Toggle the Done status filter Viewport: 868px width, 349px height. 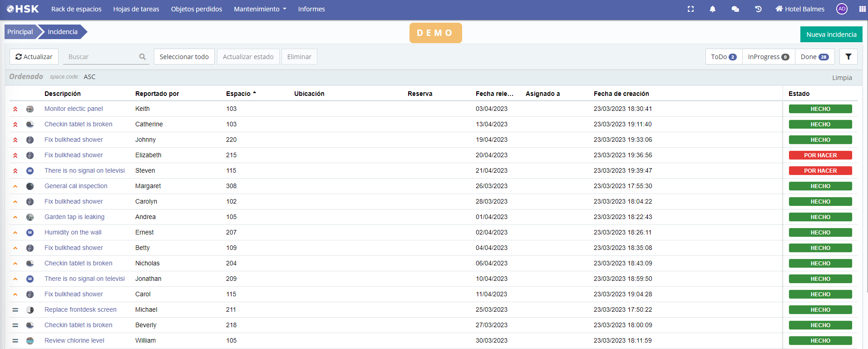pyautogui.click(x=814, y=57)
